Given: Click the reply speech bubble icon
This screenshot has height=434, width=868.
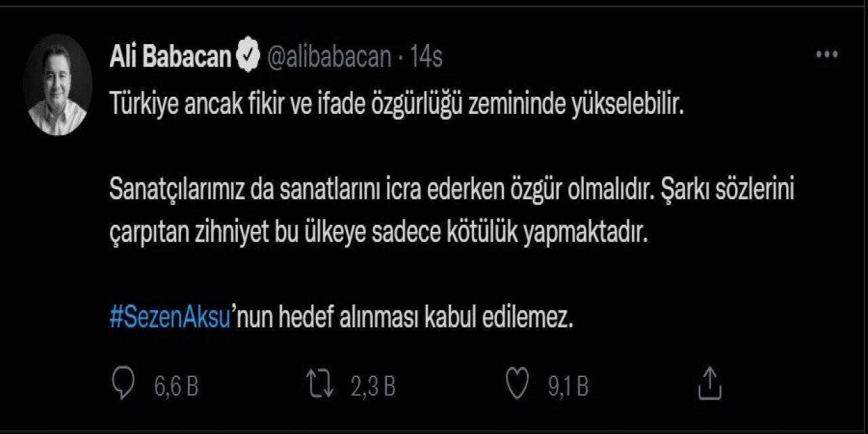Looking at the screenshot, I should pyautogui.click(x=124, y=384).
